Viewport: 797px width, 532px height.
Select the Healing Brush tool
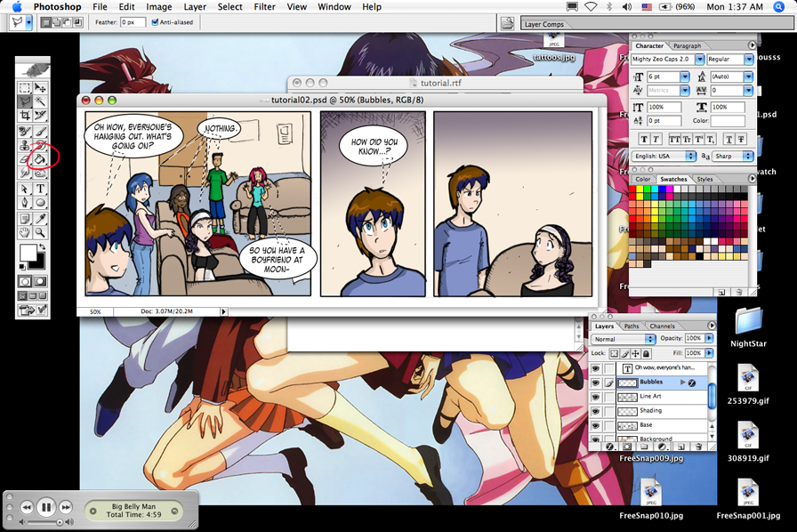(x=24, y=131)
